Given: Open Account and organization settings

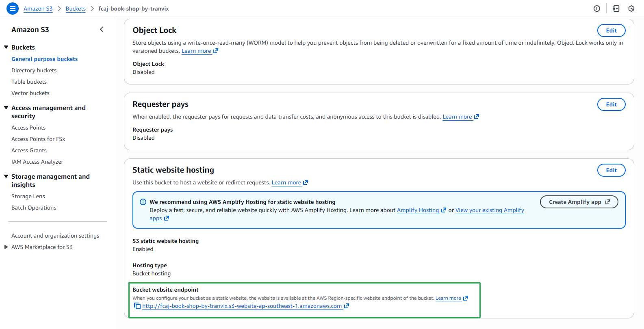Looking at the screenshot, I should 55,236.
